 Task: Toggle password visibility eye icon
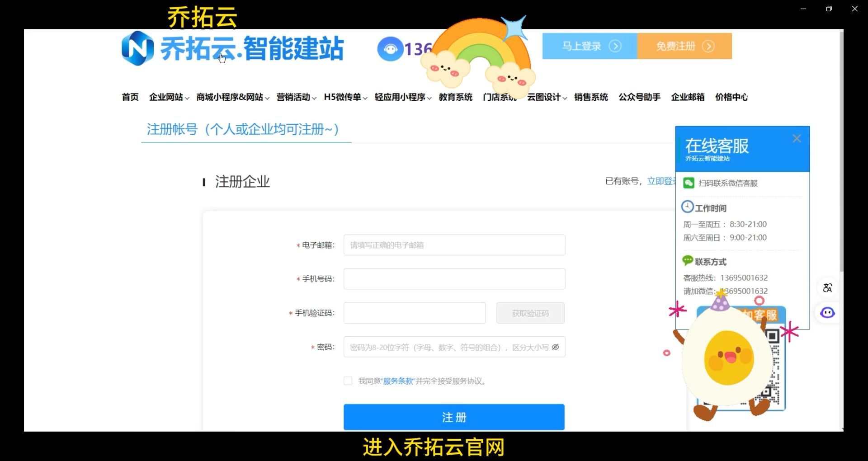click(556, 347)
